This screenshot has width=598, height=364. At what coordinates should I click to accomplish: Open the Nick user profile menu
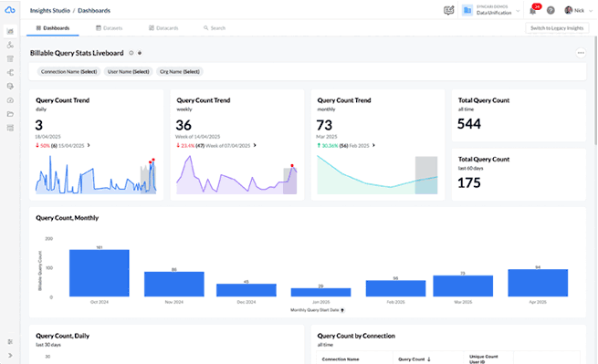(x=579, y=10)
